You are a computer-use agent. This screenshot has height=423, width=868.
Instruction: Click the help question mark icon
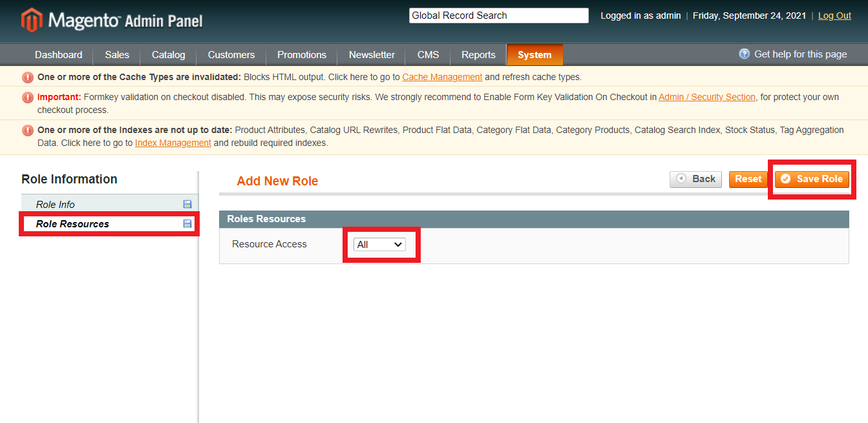tap(745, 54)
